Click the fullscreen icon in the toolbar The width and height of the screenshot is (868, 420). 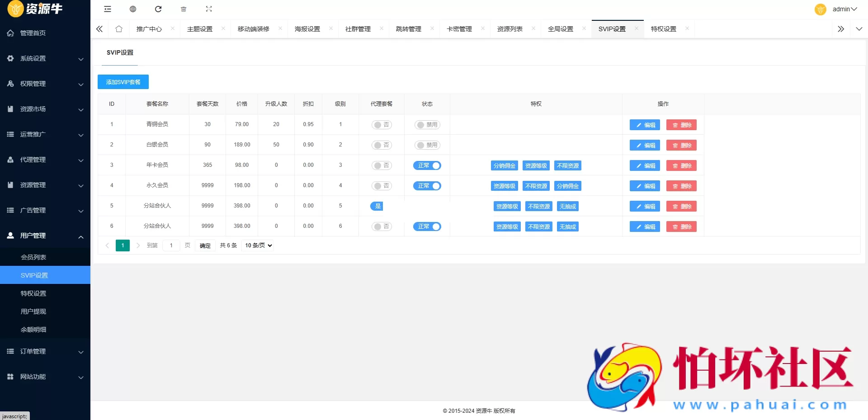(x=209, y=9)
